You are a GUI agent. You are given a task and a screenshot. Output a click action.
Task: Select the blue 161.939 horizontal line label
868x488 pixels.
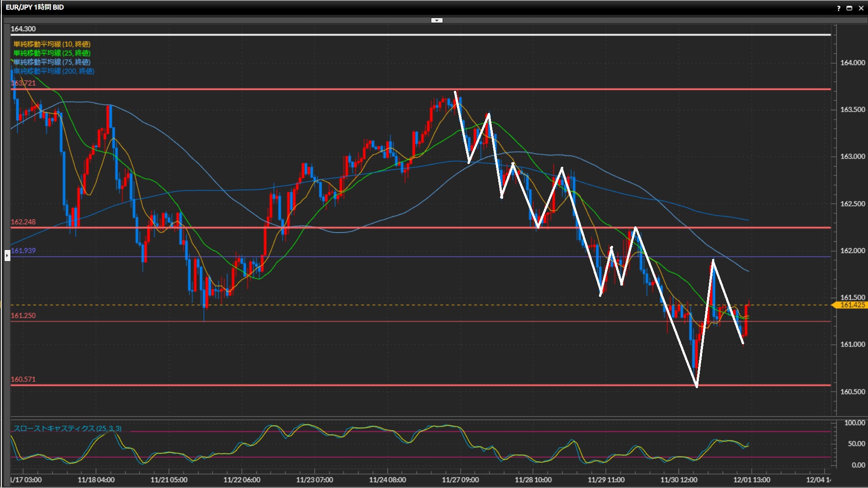pyautogui.click(x=23, y=250)
